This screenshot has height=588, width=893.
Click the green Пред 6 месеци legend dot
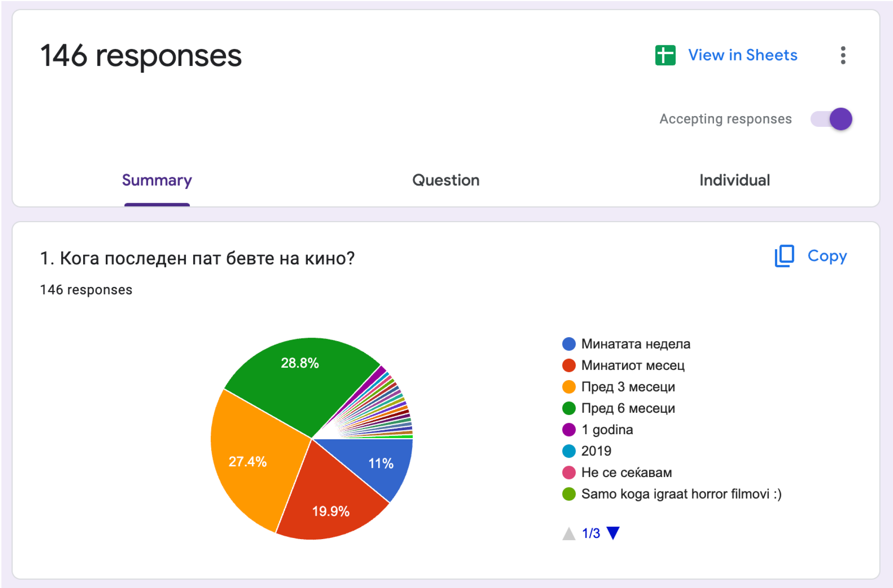(569, 408)
